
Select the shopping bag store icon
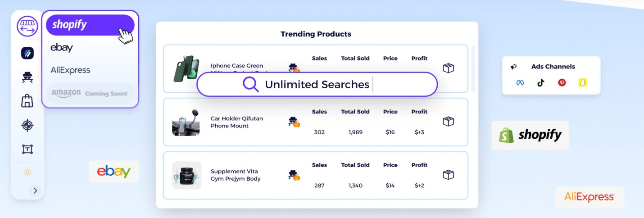point(27,100)
